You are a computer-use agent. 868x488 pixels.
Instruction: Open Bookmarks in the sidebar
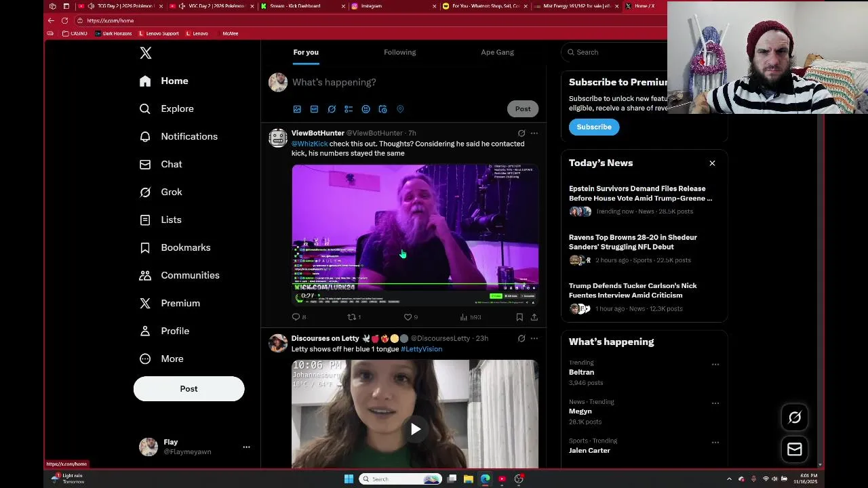click(175, 247)
